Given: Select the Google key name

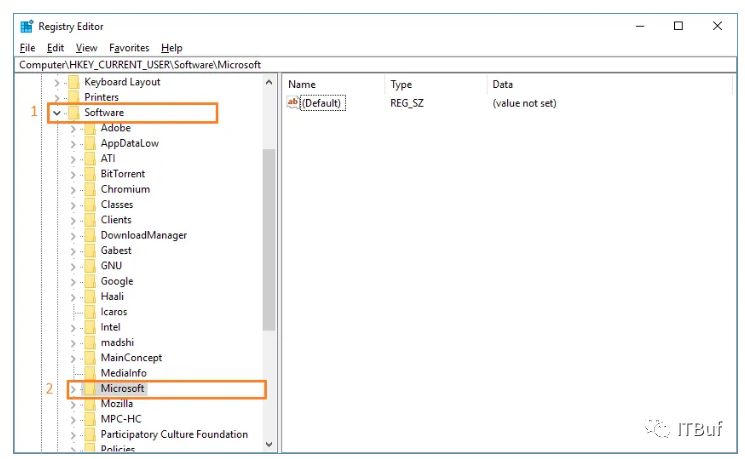Looking at the screenshot, I should click(117, 281).
